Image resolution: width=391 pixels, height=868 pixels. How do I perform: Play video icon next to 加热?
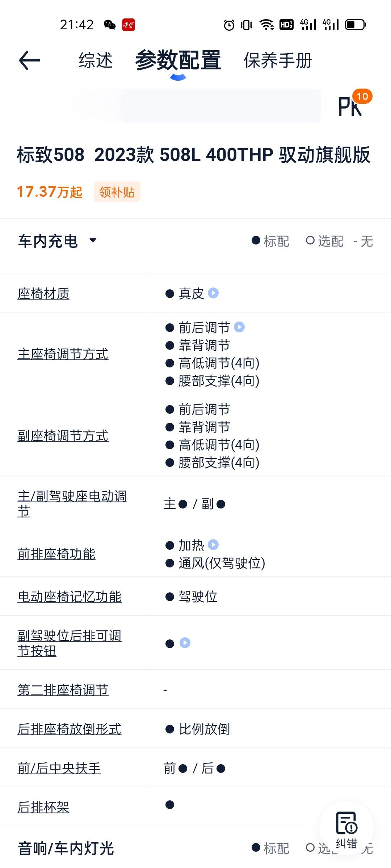[213, 545]
